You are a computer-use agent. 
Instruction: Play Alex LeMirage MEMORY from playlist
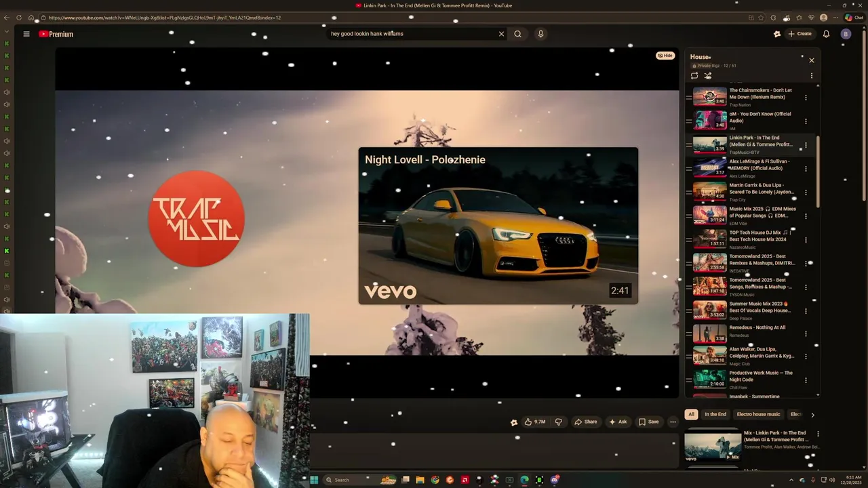click(709, 168)
